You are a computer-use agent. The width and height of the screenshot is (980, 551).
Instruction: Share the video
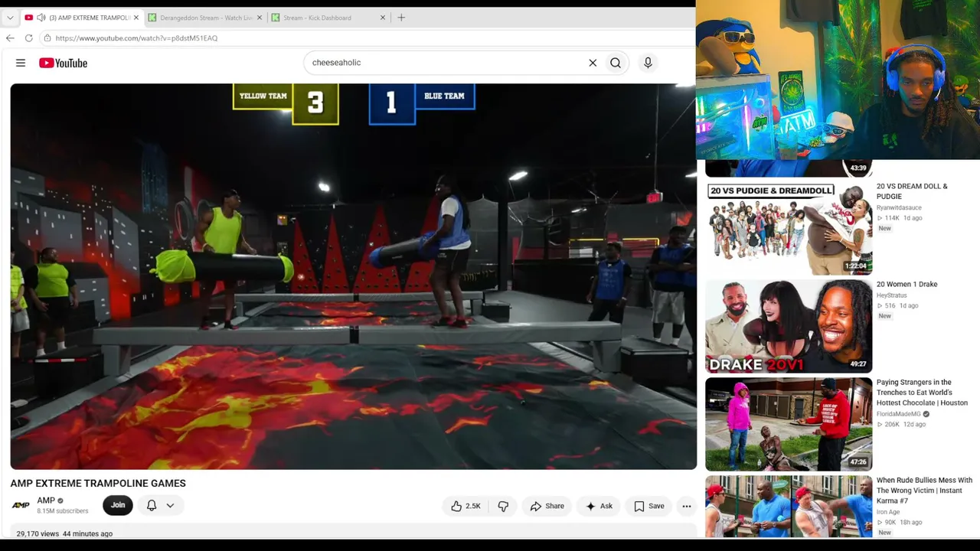(x=547, y=506)
